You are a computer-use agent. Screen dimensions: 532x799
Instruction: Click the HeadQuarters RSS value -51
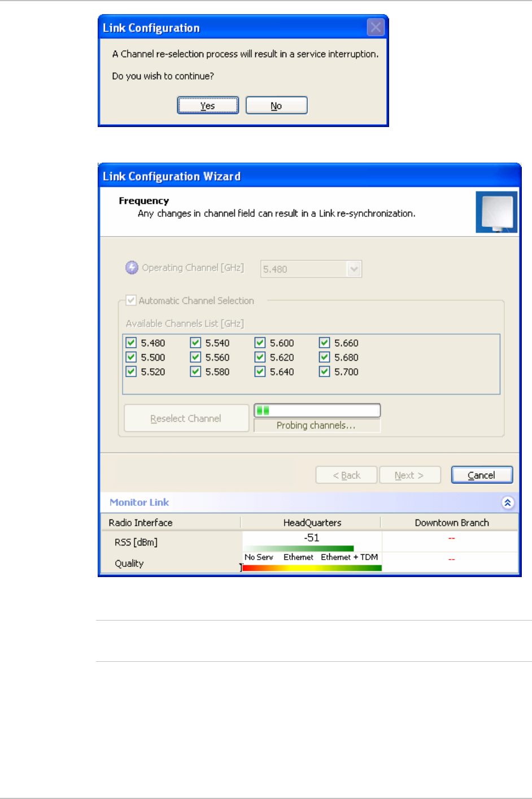pyautogui.click(x=312, y=538)
